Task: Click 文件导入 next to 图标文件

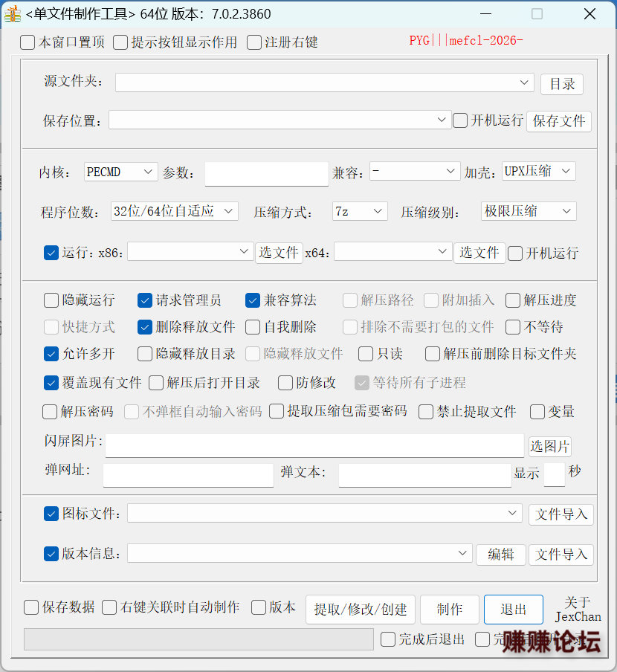Action: (x=561, y=514)
